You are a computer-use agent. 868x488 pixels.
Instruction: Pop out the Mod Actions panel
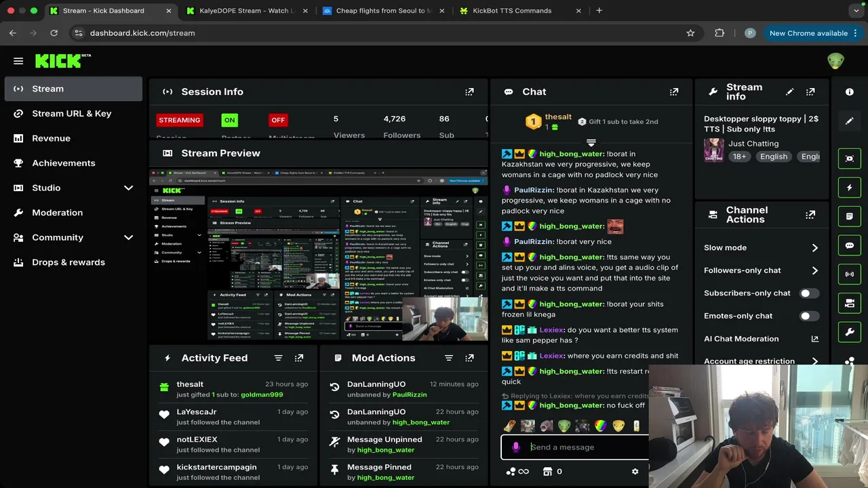point(469,358)
